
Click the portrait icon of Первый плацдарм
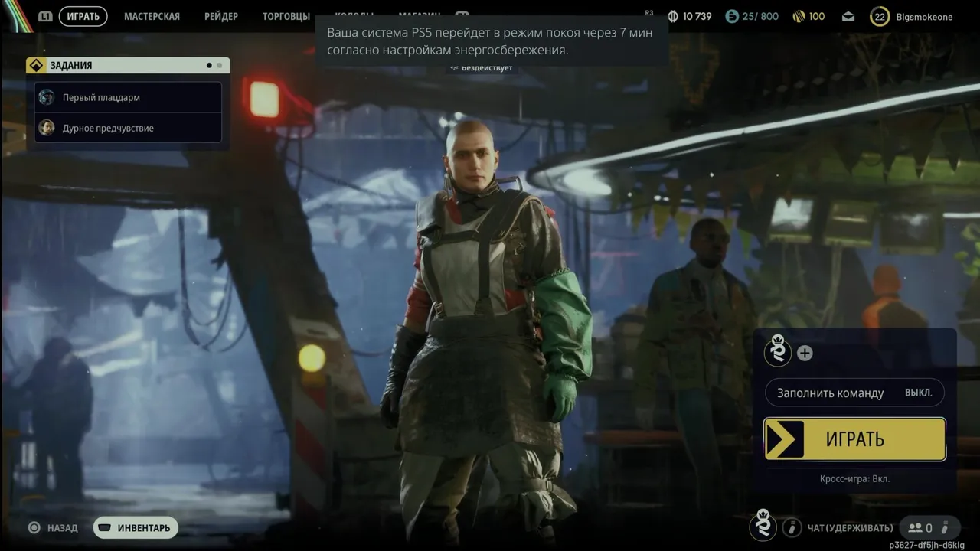(47, 97)
